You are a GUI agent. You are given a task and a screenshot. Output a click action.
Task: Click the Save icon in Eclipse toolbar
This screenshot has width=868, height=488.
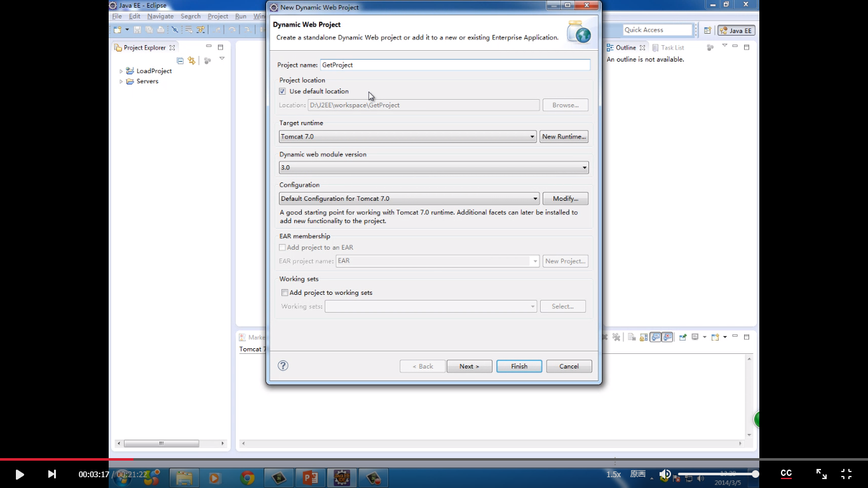coord(137,30)
